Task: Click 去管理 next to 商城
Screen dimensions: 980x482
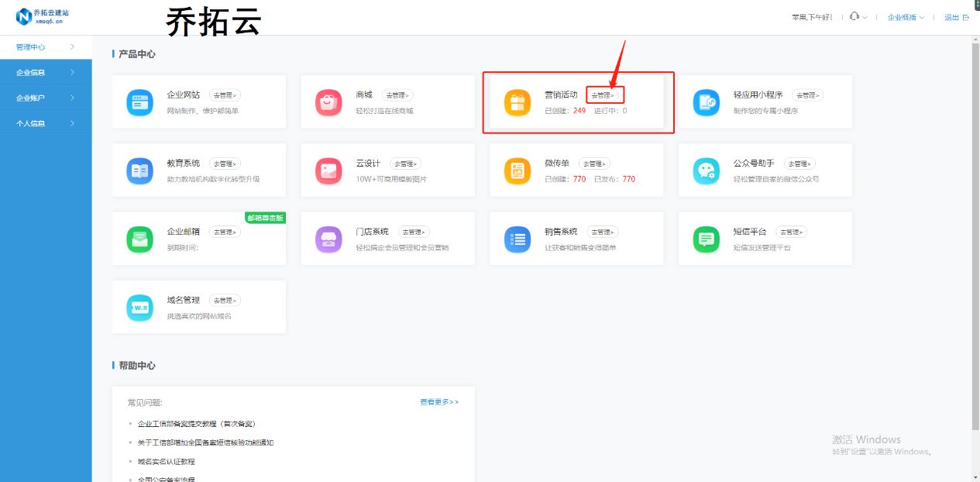Action: [397, 95]
